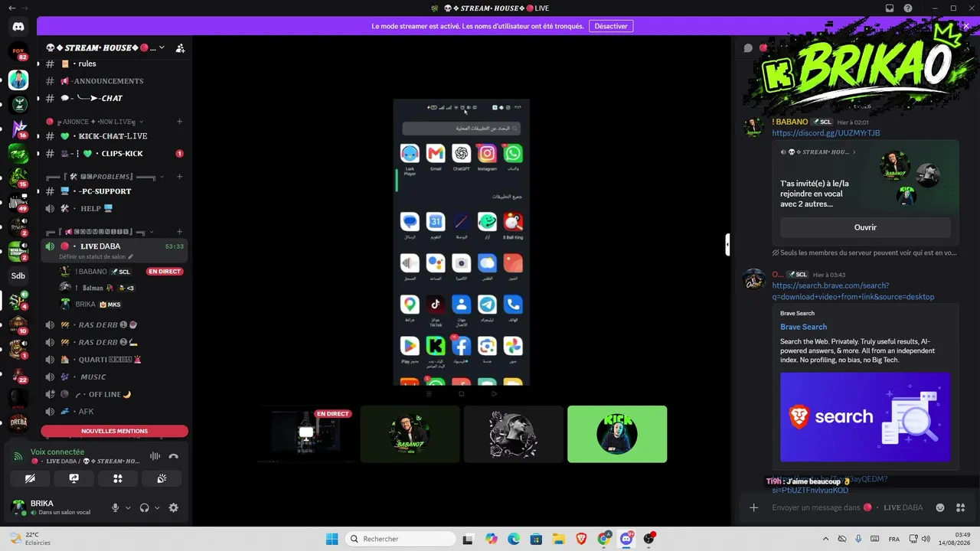980x551 pixels.
Task: Jump to NOUVELLES MENTIONS
Action: tap(114, 431)
